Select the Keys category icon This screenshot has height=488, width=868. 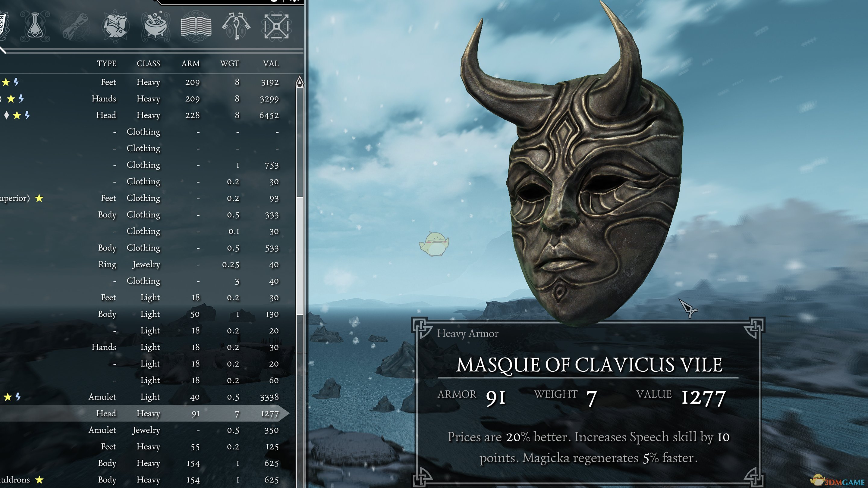[x=236, y=26]
